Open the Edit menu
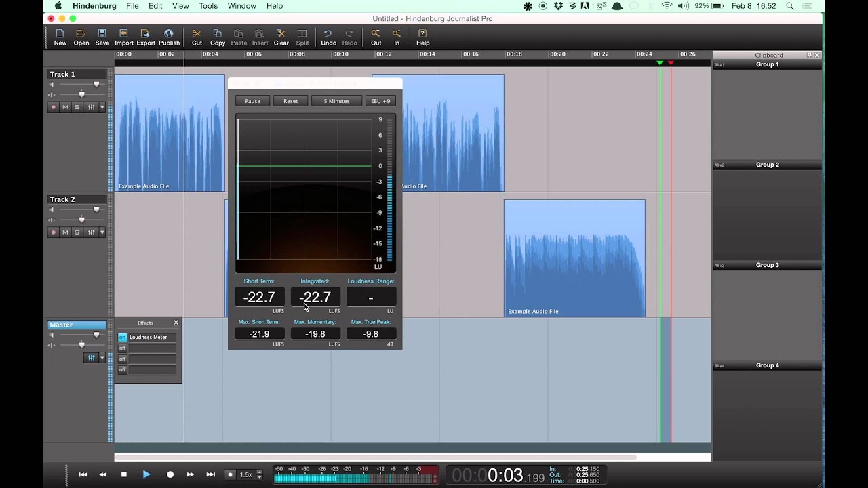The height and width of the screenshot is (488, 868). tap(155, 6)
